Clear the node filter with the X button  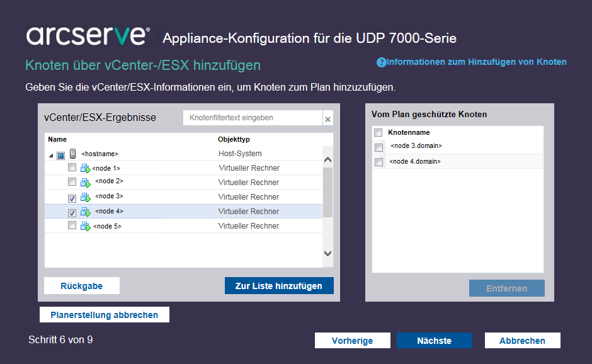click(x=327, y=119)
